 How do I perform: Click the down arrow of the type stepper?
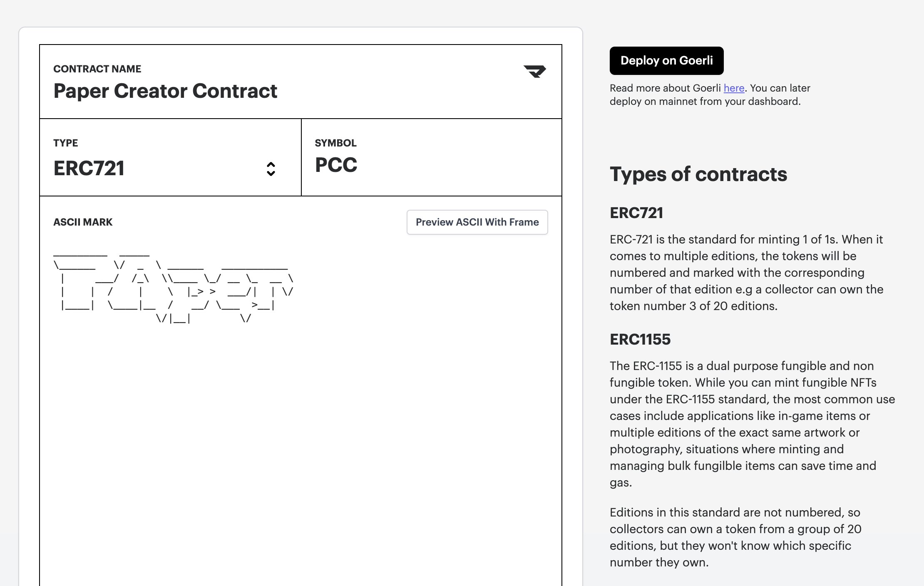[271, 173]
